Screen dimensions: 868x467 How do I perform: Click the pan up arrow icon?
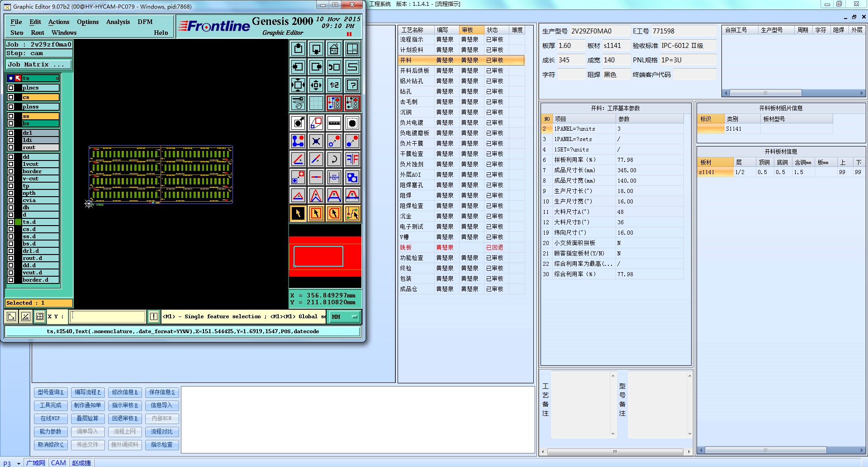[x=298, y=48]
